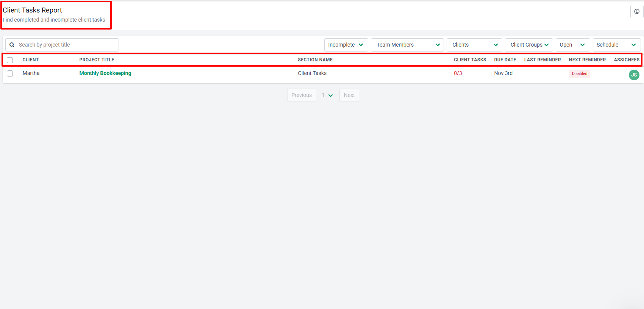Sort by PROJECT TITLE column header
The width and height of the screenshot is (644, 309).
pos(97,60)
